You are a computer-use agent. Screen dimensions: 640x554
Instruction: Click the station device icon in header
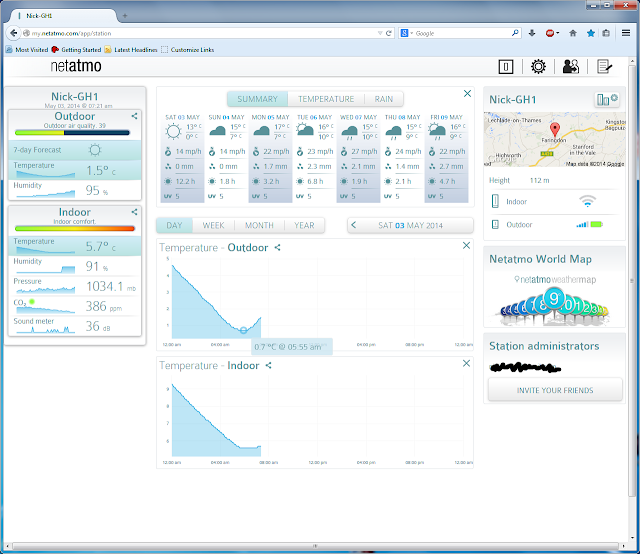[507, 67]
